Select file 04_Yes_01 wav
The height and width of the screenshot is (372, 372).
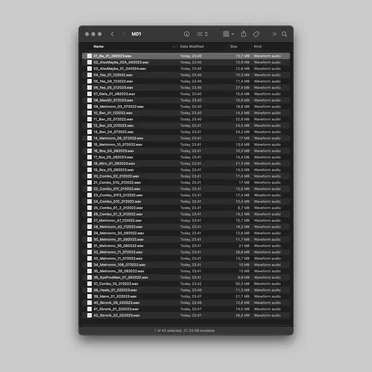186,75
